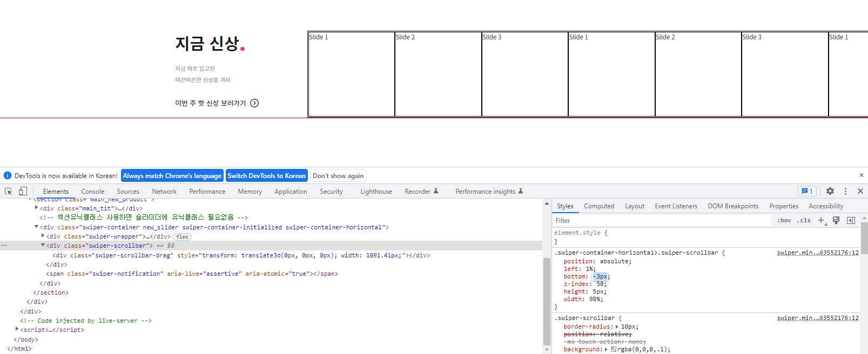Click the element.style rule block
The height and width of the screenshot is (354, 868).
point(705,237)
